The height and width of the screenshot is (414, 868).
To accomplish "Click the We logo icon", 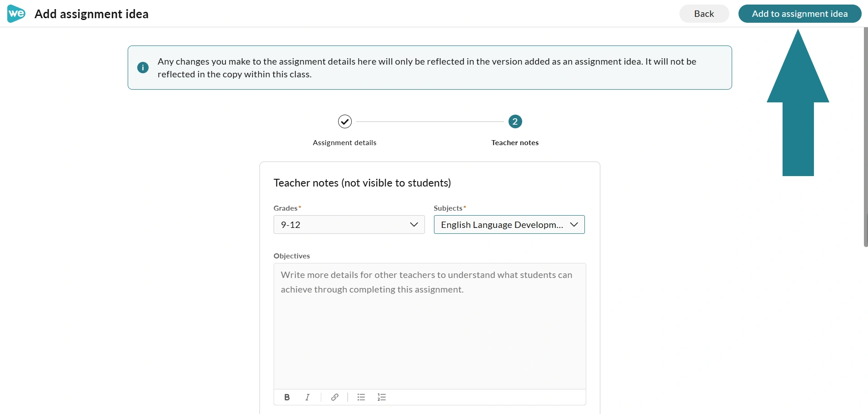I will click(x=16, y=14).
